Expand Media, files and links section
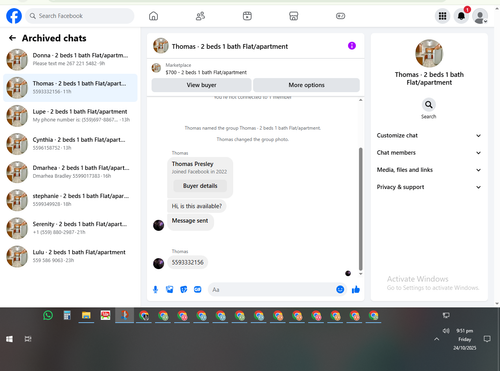The height and width of the screenshot is (371, 500). coord(429,170)
